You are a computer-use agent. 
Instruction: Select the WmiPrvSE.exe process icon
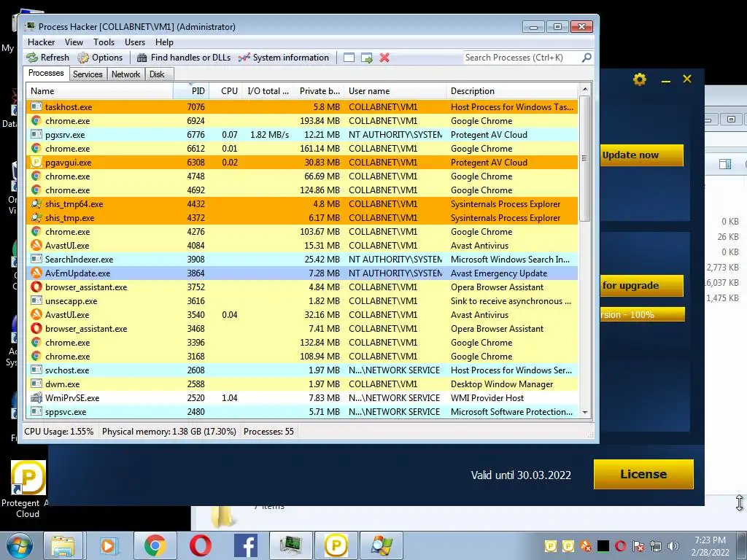tap(36, 397)
